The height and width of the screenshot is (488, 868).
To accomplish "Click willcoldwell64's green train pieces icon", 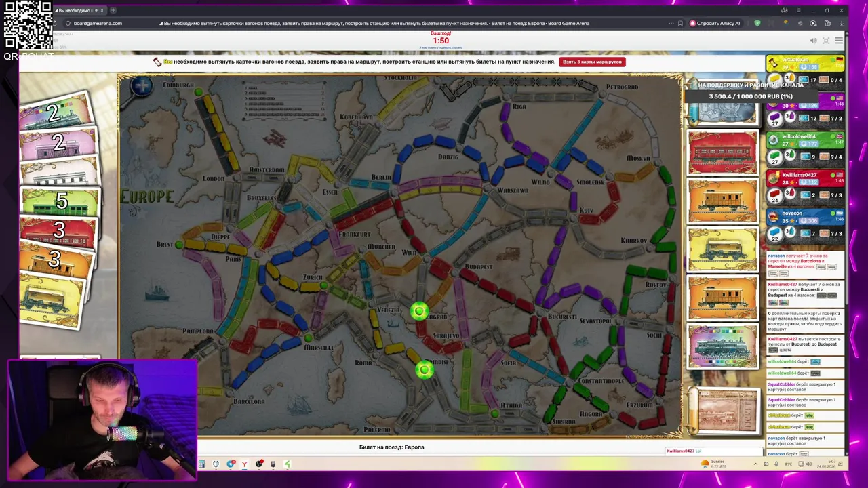I will [x=774, y=157].
